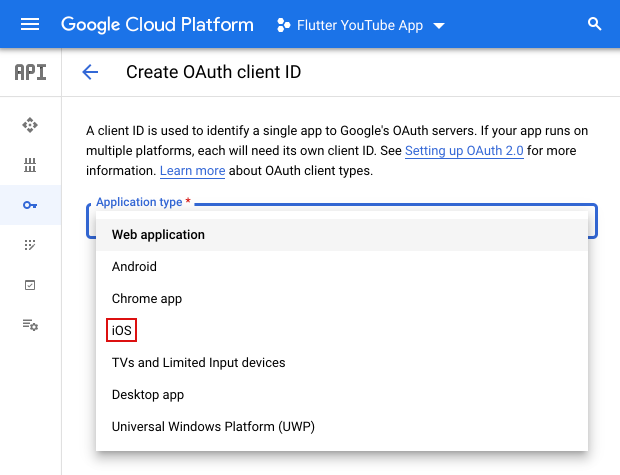Open the Dashboard sidebar icon

[x=30, y=125]
